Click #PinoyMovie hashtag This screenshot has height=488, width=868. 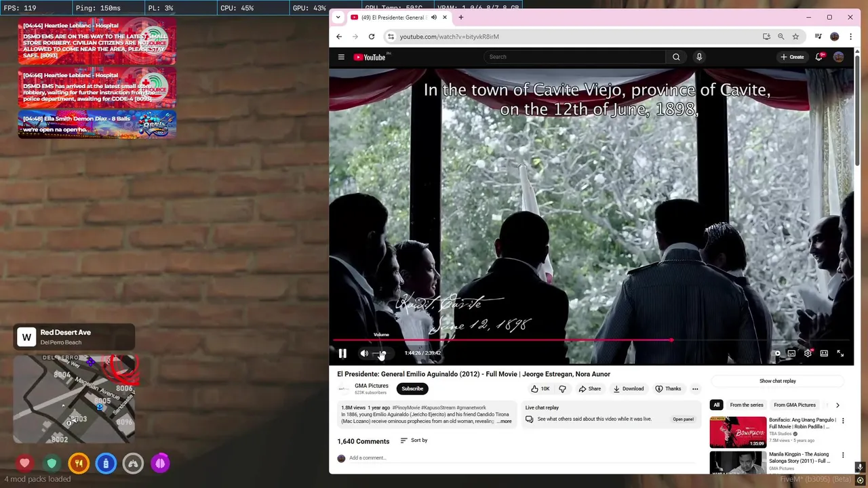[406, 408]
